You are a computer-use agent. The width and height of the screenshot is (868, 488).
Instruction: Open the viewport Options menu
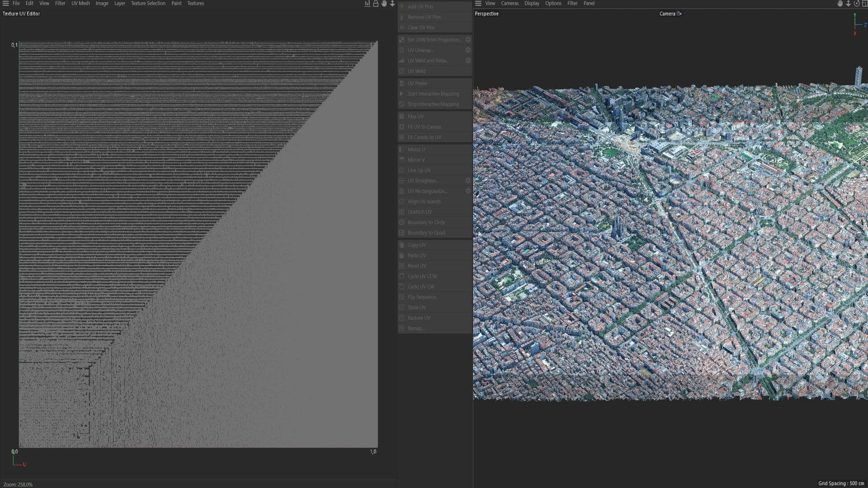coord(553,3)
